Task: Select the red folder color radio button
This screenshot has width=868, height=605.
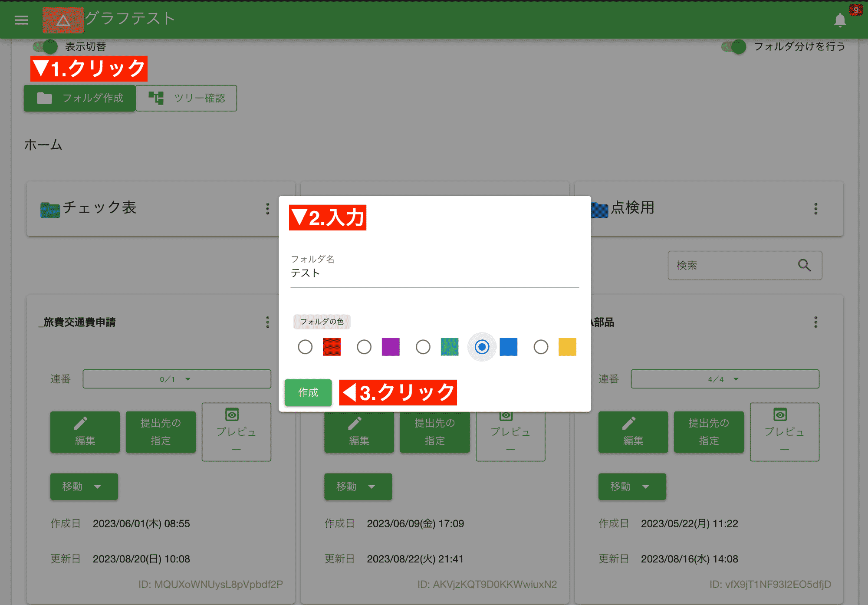Action: (305, 347)
